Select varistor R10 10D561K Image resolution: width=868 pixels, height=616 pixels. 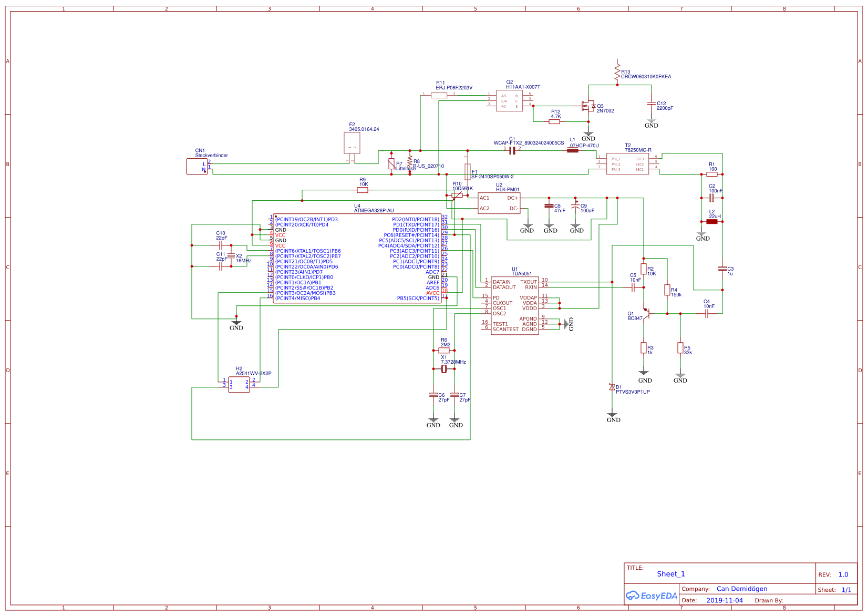tap(457, 194)
